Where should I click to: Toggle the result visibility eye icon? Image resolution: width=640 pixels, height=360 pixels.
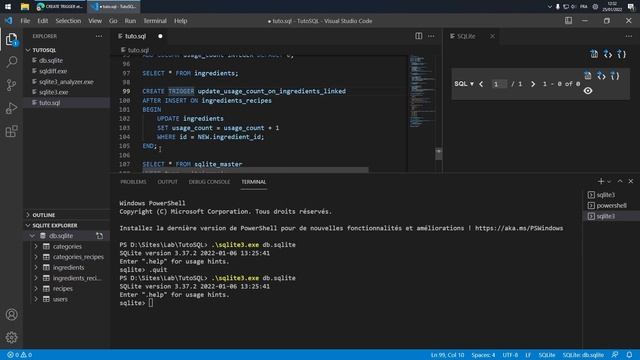click(588, 91)
